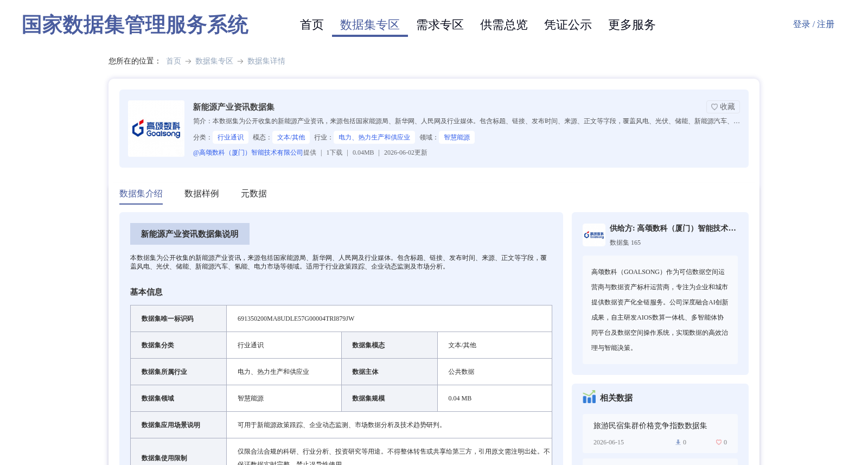The height and width of the screenshot is (465, 868).
Task: Click the 收藏 button
Action: pyautogui.click(x=723, y=107)
